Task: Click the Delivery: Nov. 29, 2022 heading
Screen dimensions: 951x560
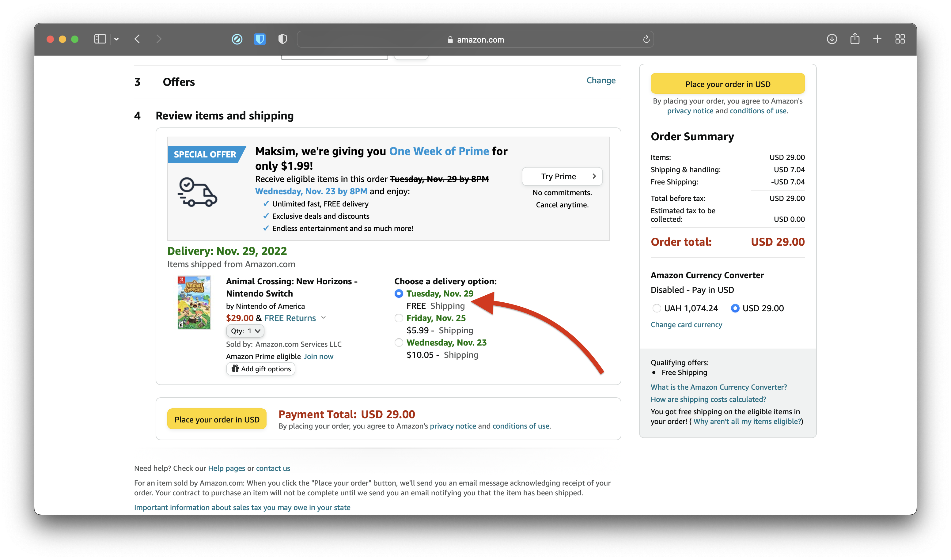Action: [x=227, y=251]
